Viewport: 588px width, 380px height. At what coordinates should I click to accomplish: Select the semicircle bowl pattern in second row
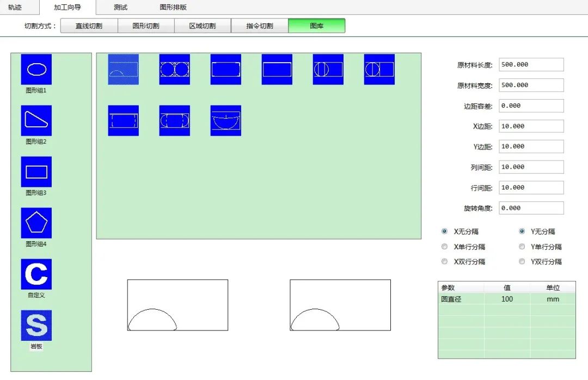(x=225, y=120)
